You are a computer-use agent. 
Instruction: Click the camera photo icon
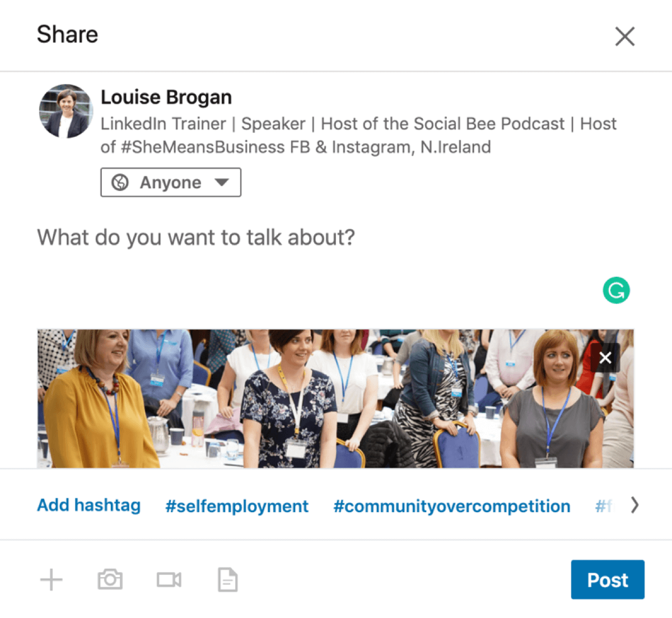point(110,579)
